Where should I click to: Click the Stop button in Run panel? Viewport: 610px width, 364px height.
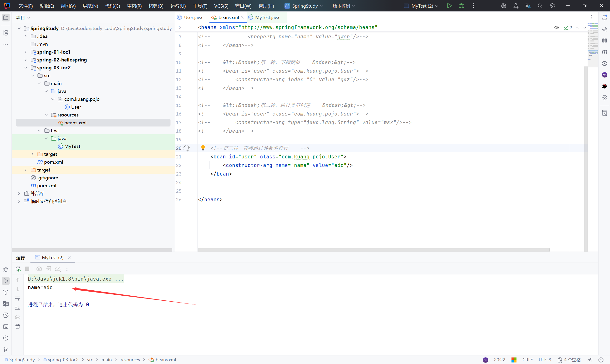click(x=27, y=269)
